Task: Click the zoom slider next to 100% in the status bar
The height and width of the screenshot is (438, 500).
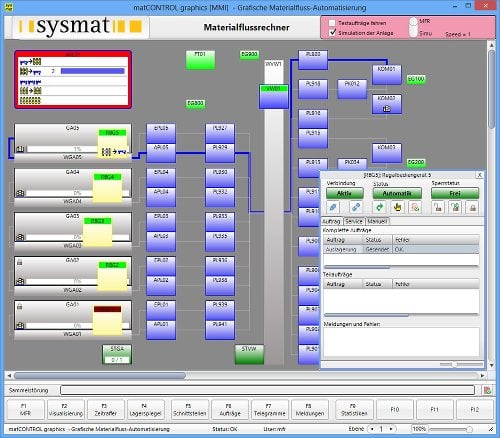Action: [x=451, y=429]
